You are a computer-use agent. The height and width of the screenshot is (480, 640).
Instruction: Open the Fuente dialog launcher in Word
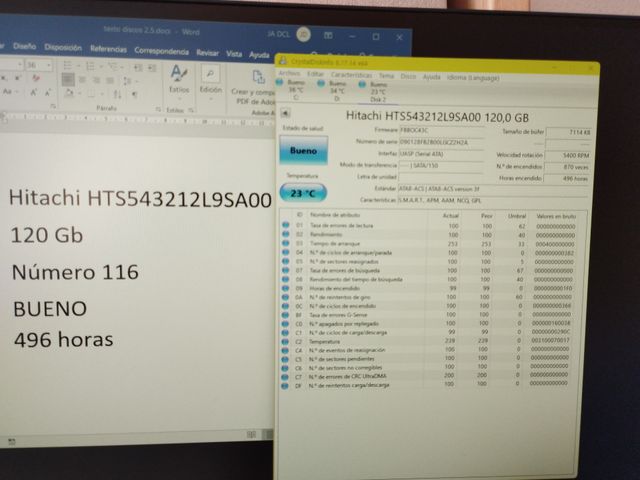(53, 107)
